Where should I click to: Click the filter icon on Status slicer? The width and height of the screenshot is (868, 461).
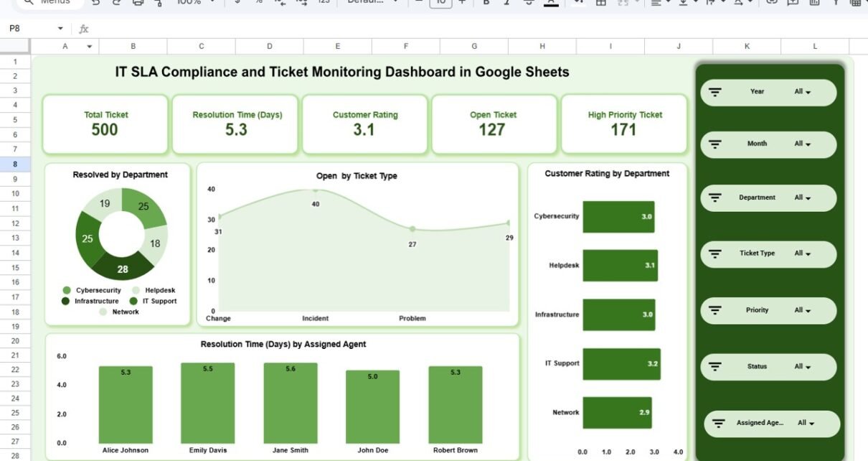714,366
